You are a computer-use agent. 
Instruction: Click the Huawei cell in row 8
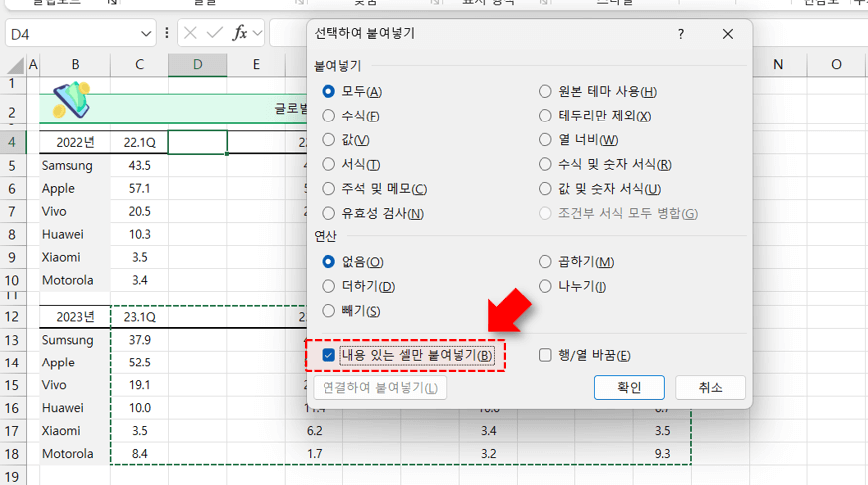(76, 234)
